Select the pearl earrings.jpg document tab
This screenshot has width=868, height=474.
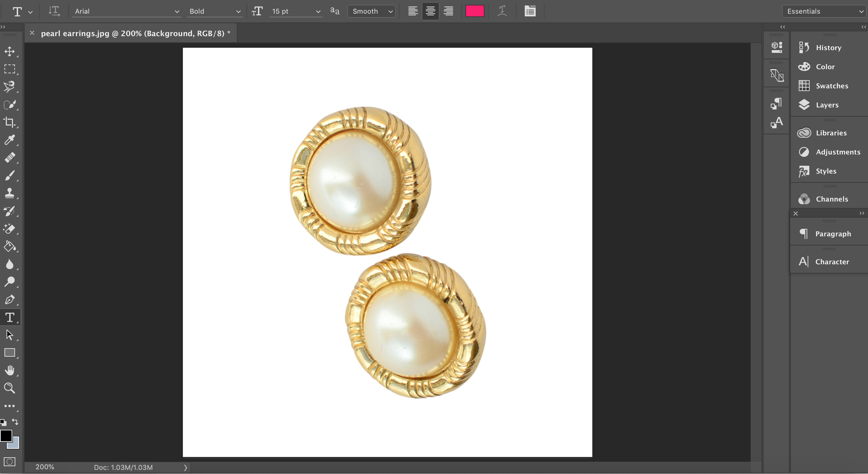click(135, 33)
